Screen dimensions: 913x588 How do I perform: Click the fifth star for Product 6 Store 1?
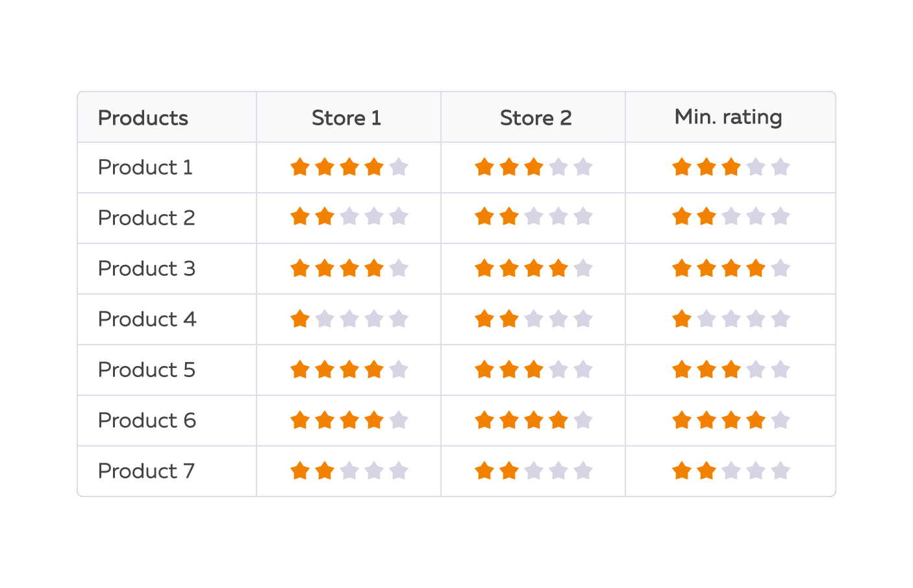[399, 421]
